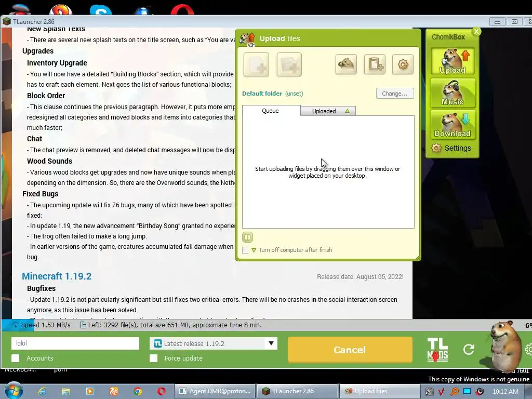The height and width of the screenshot is (399, 532).
Task: Open the Windows Start menu
Action: coord(14,391)
